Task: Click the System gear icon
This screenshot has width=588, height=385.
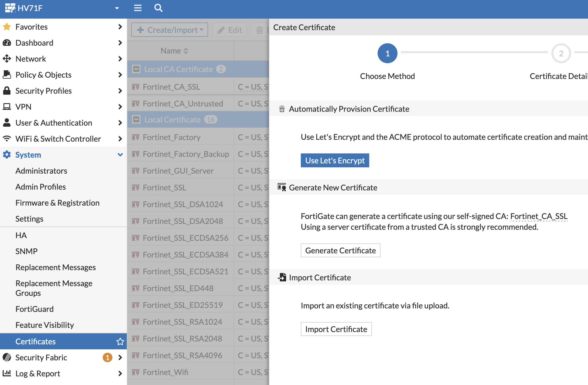Action: click(x=7, y=155)
